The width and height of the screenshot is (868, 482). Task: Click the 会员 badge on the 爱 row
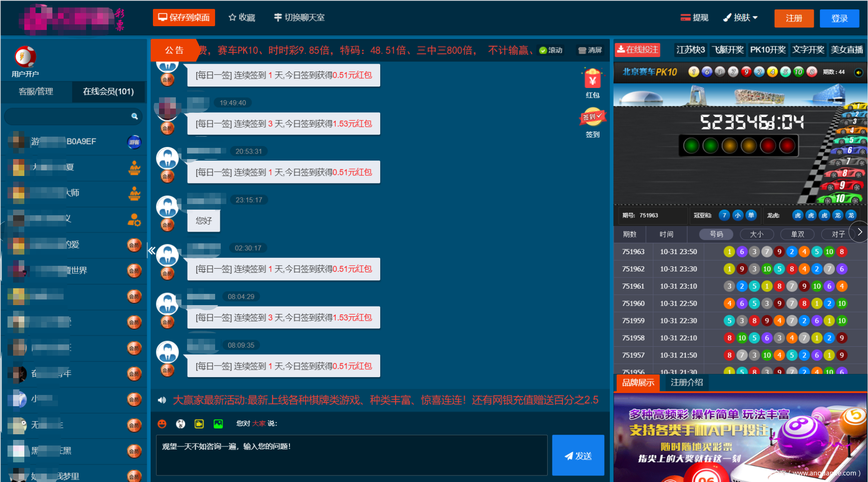(x=134, y=245)
